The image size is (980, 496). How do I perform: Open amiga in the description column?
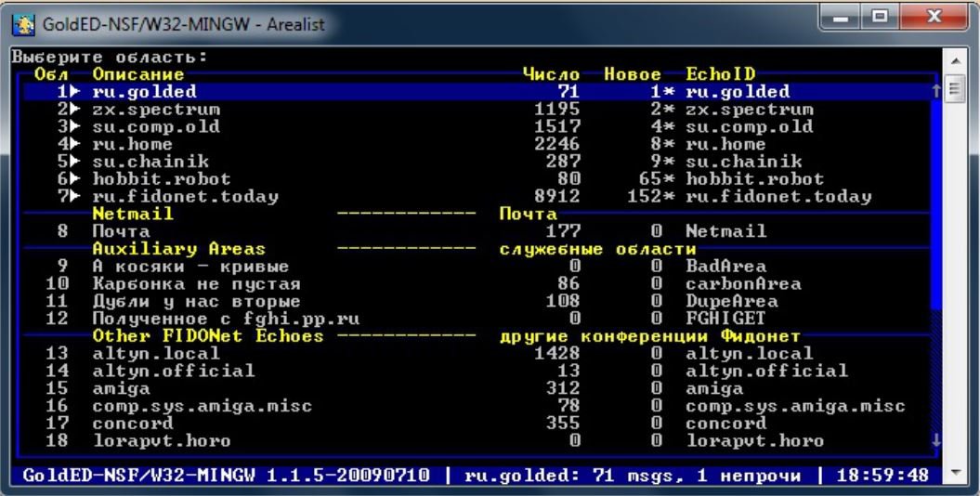122,388
